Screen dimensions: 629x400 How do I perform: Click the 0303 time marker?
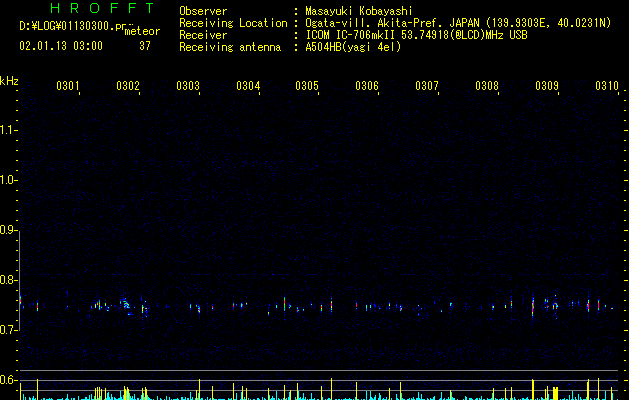[x=188, y=85]
